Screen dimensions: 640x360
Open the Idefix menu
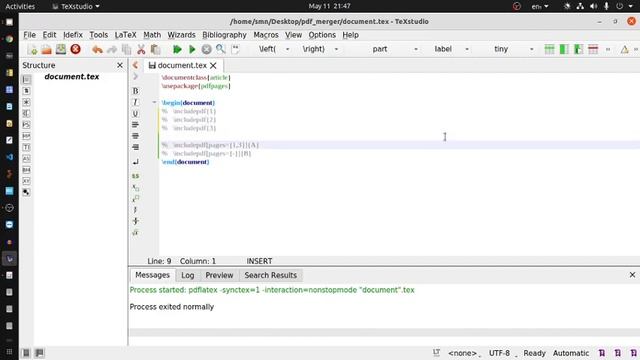(73, 35)
